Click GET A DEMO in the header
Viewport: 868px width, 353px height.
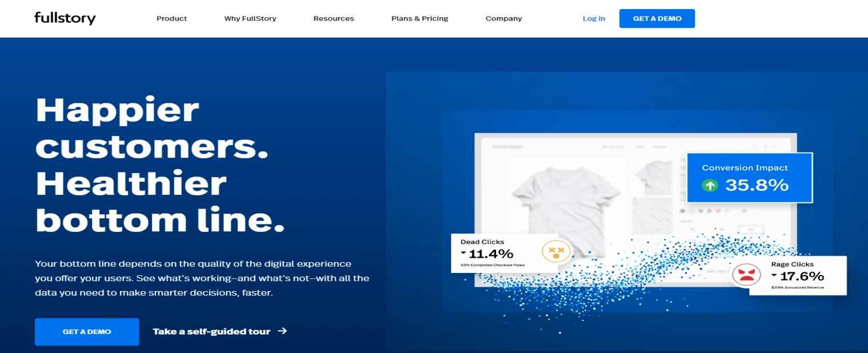(x=657, y=18)
